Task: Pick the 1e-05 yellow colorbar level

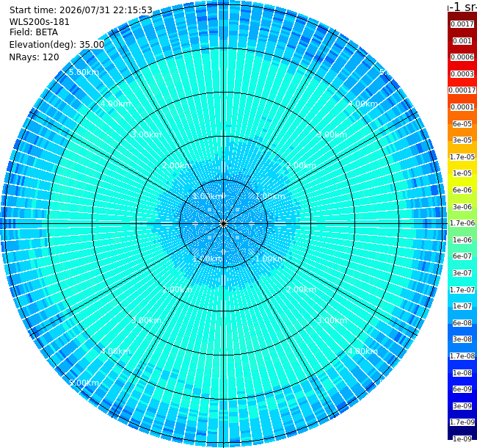Action: pyautogui.click(x=462, y=173)
